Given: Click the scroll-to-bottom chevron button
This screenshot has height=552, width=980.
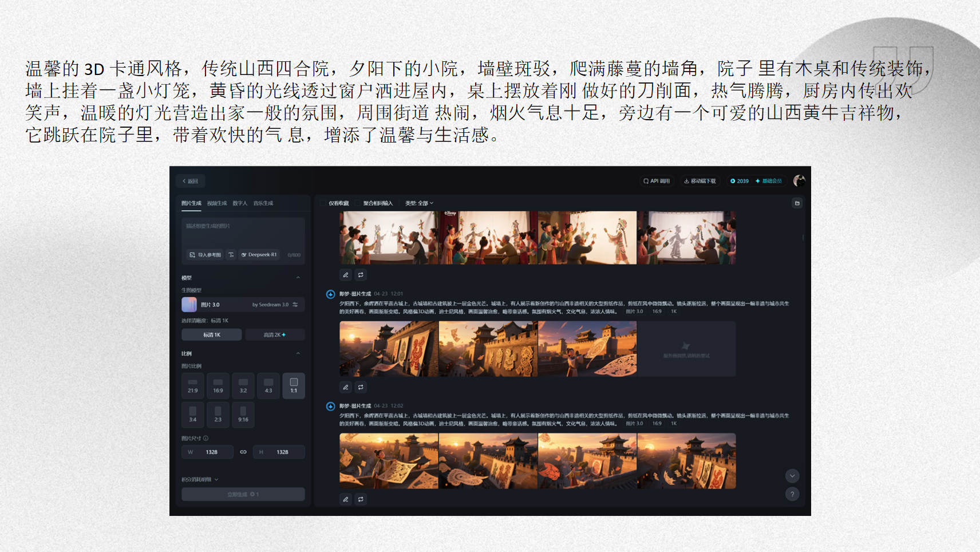Looking at the screenshot, I should (792, 476).
